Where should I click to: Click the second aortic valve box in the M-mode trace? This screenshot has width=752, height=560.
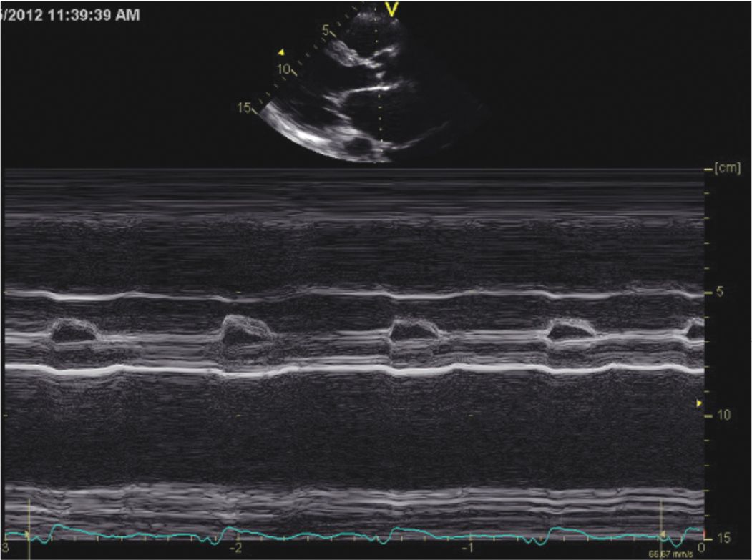tap(246, 330)
